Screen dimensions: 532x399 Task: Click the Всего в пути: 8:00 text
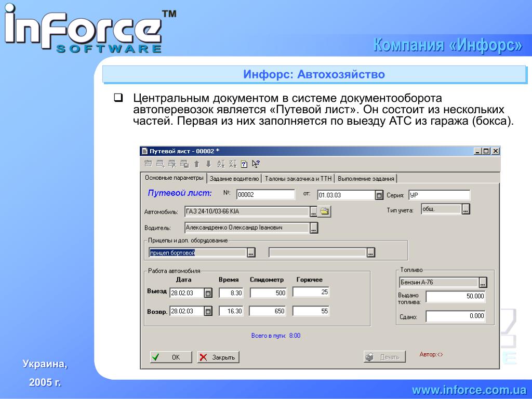(x=276, y=336)
